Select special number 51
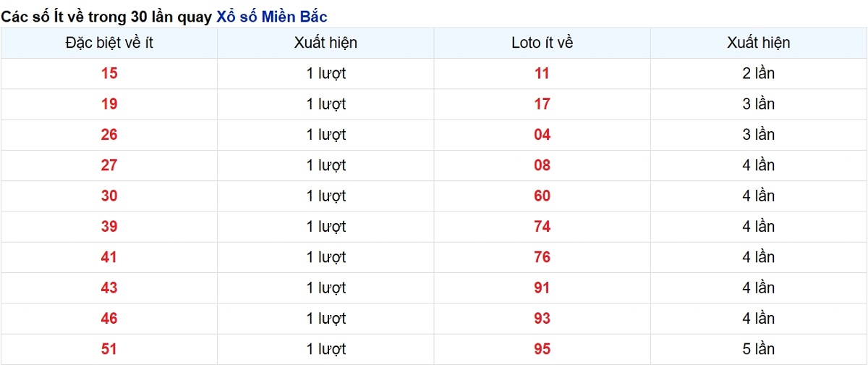The width and height of the screenshot is (868, 365). 109,349
